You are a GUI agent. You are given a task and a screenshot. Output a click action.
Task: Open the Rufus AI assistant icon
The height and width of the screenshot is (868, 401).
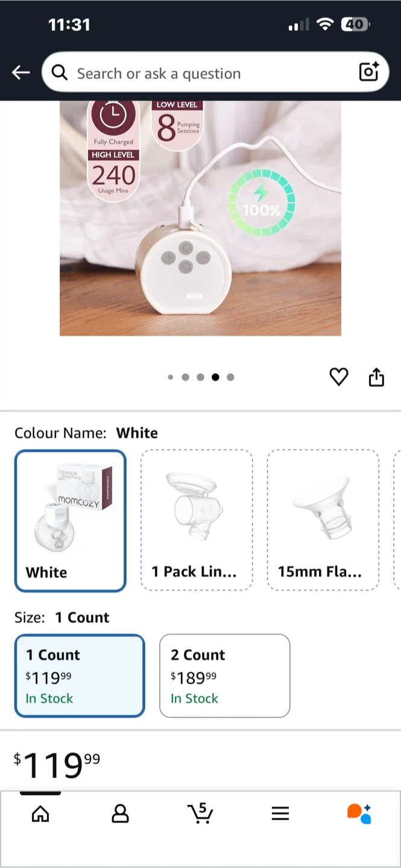click(359, 813)
